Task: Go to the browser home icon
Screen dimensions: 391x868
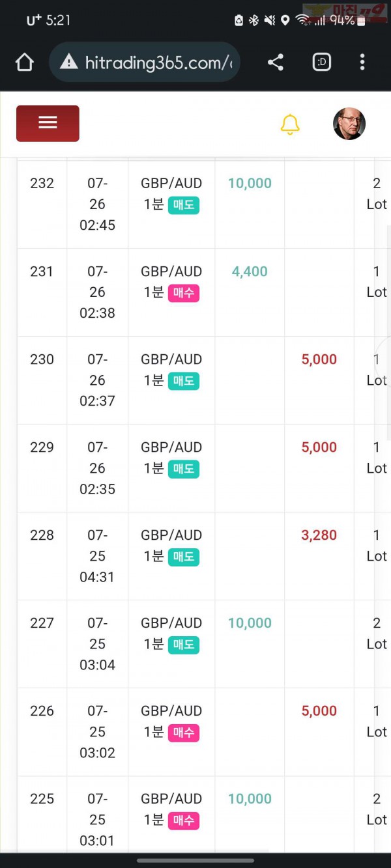Action: pyautogui.click(x=24, y=63)
